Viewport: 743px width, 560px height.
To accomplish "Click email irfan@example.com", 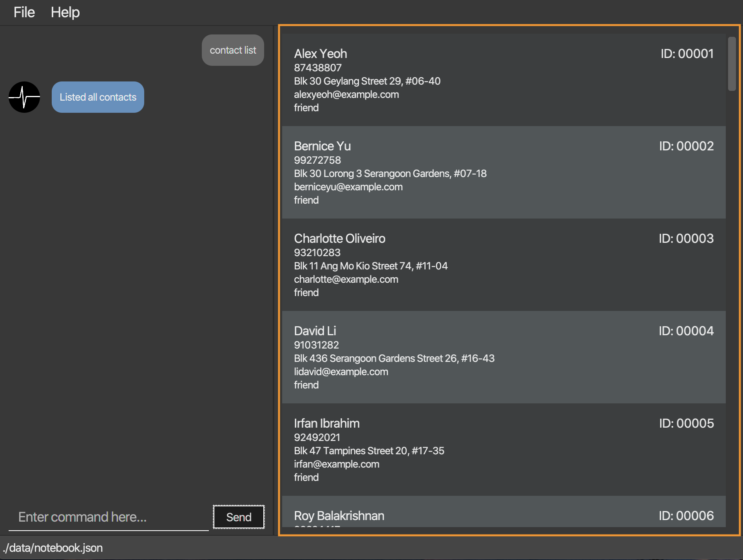I will coord(336,464).
